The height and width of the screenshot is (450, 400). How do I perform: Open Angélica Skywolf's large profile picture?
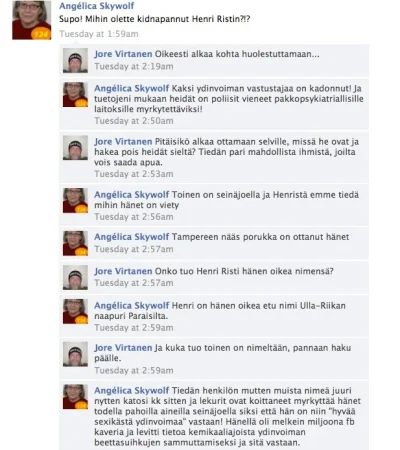coord(32,20)
